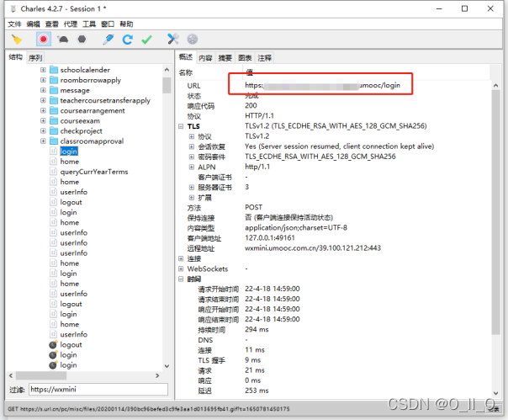This screenshot has height=420, width=508.
Task: Expand the ALPN row
Action: point(192,167)
